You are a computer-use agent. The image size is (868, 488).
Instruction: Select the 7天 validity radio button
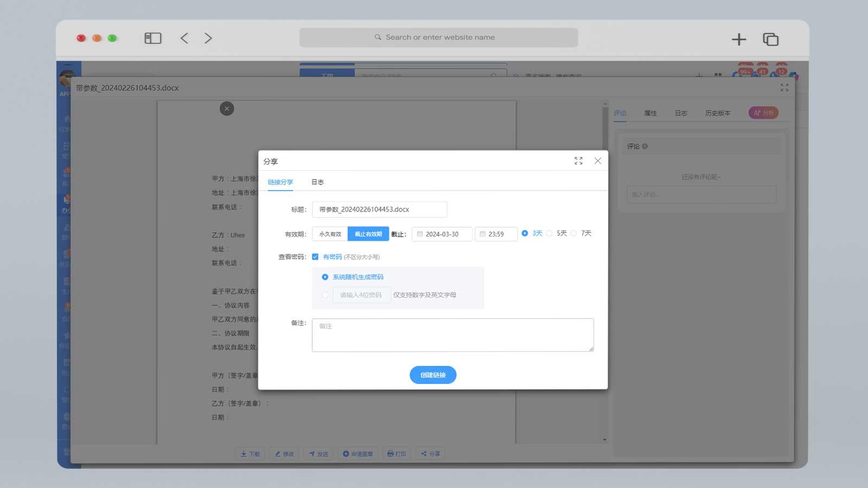pyautogui.click(x=573, y=233)
